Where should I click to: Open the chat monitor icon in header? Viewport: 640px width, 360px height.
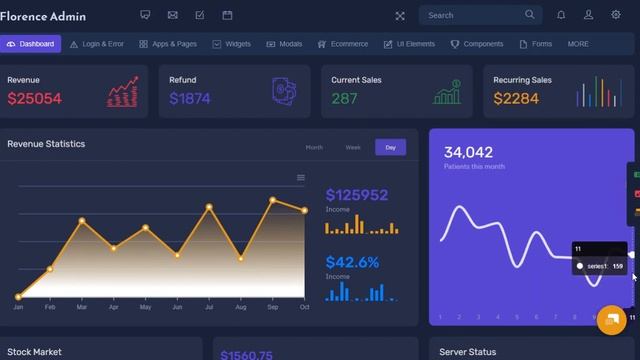point(145,15)
